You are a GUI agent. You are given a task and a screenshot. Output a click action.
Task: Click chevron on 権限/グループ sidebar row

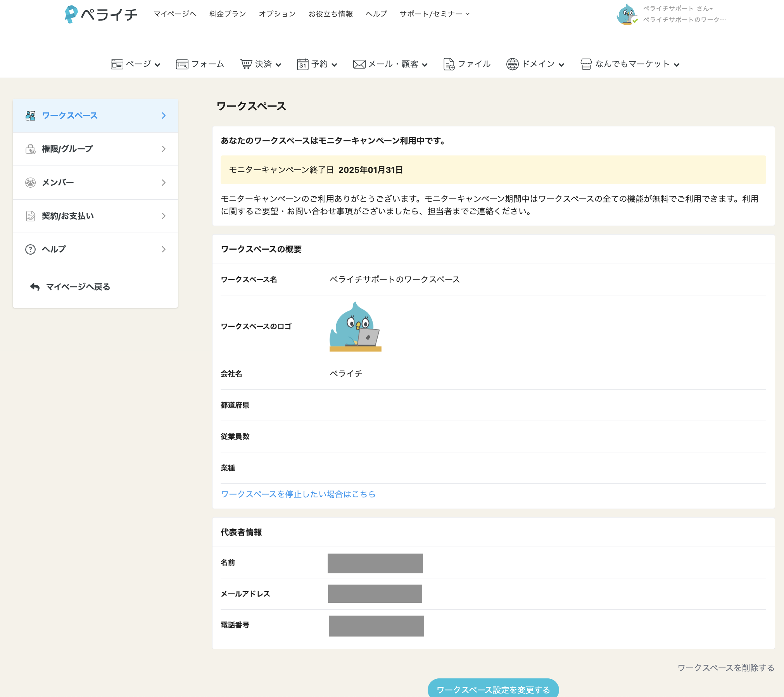(164, 149)
